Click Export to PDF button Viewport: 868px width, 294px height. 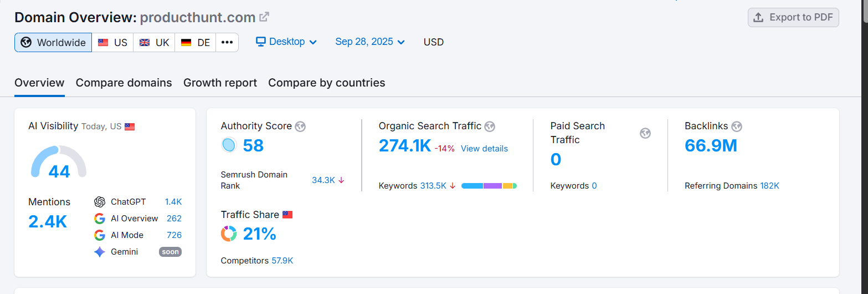coord(793,17)
